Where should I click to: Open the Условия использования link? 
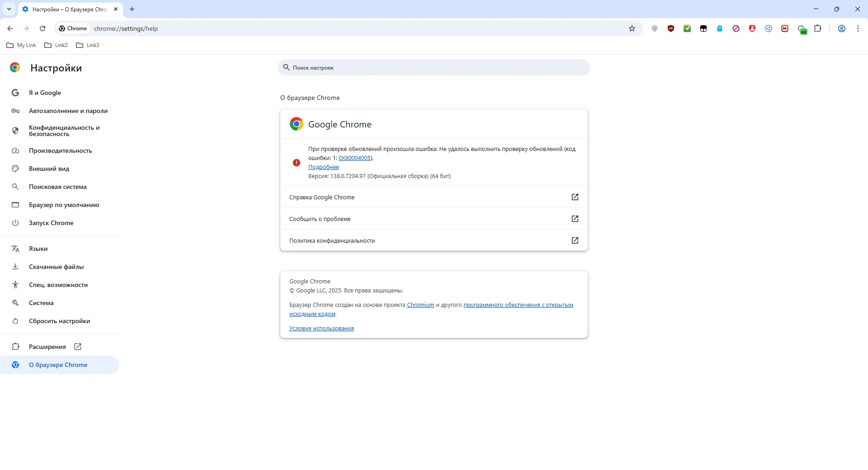[321, 329]
